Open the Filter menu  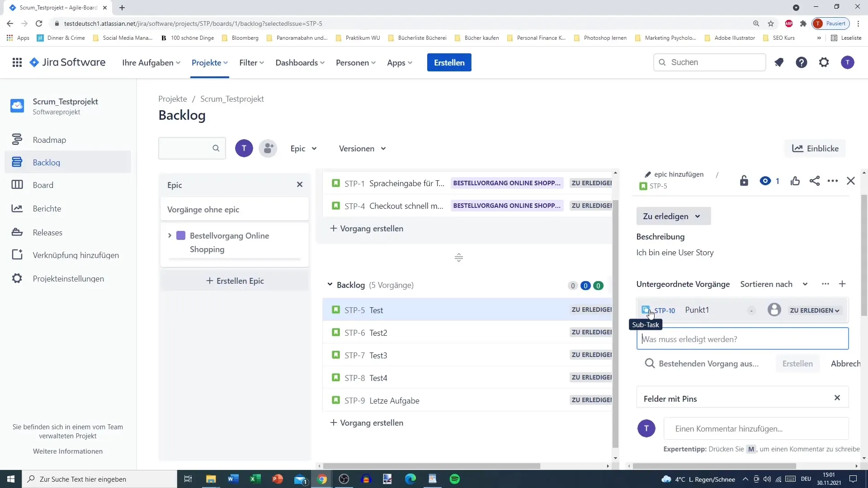tap(251, 63)
